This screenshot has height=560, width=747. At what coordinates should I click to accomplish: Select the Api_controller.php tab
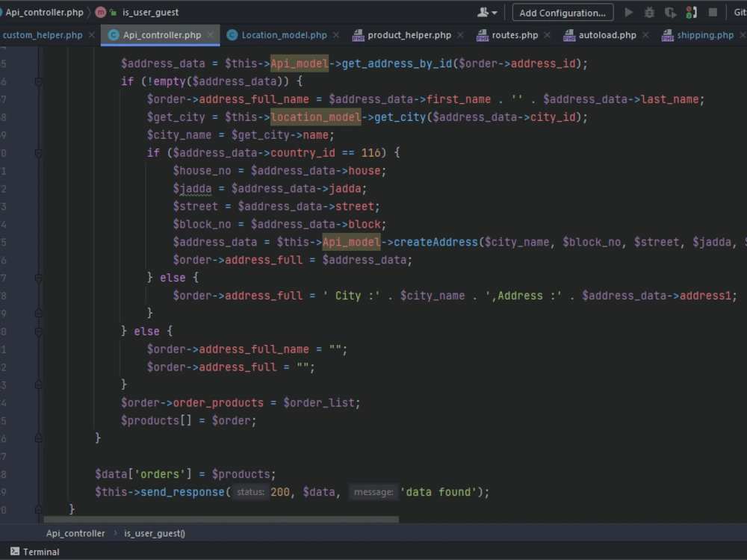(162, 35)
